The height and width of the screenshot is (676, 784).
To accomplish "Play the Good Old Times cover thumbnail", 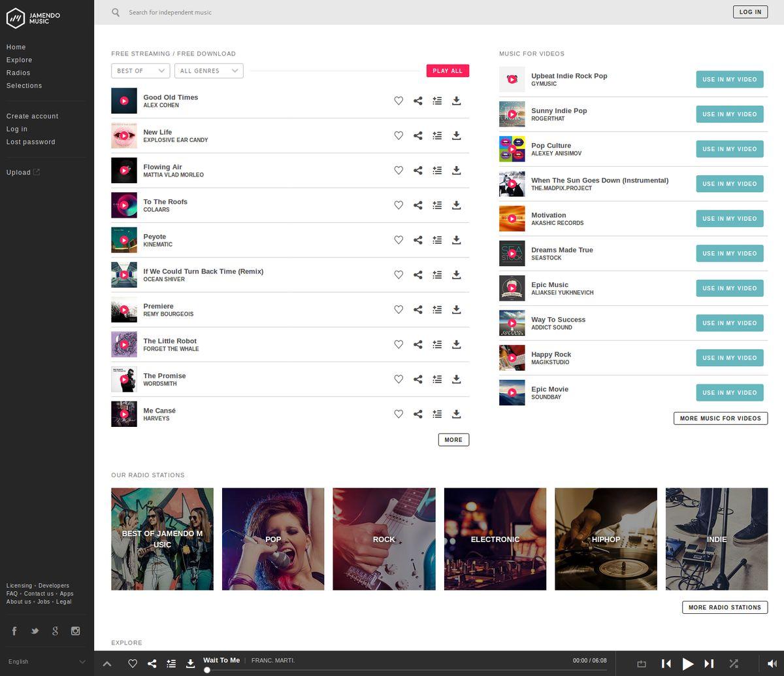I will point(124,101).
